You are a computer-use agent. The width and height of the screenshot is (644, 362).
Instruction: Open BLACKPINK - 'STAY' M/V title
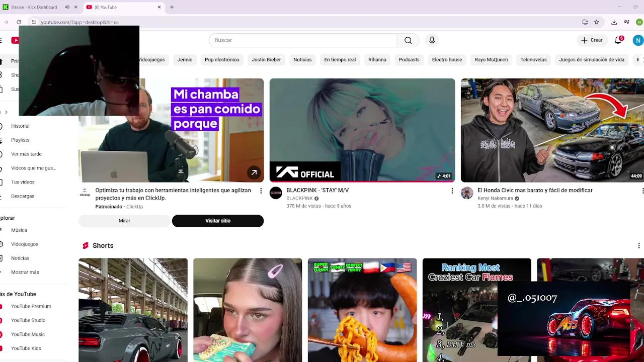[x=317, y=191]
